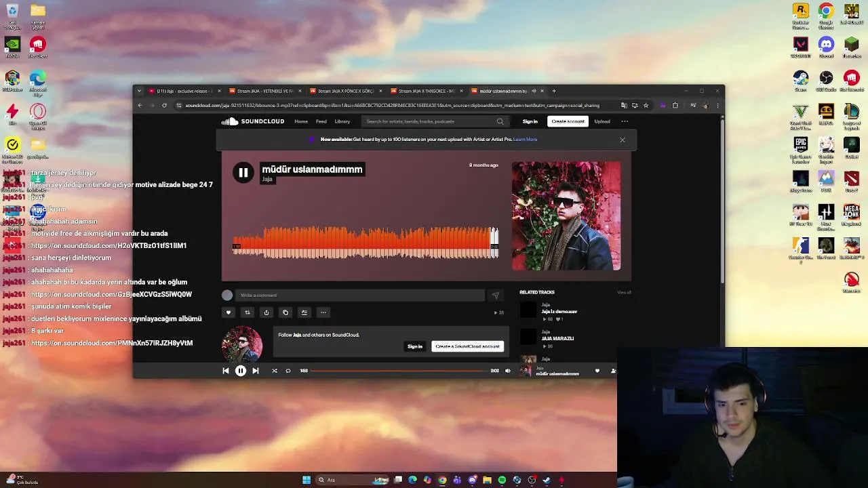Open the Feed page

[321, 121]
